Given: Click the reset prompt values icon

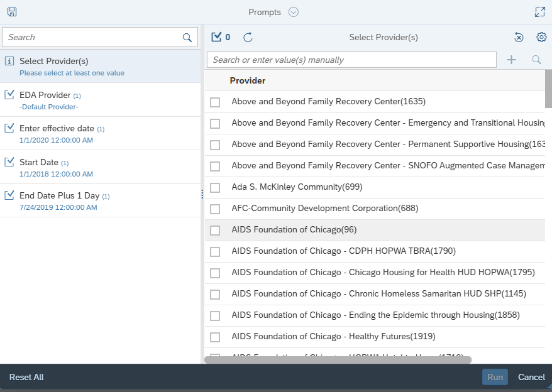Looking at the screenshot, I should coord(519,37).
